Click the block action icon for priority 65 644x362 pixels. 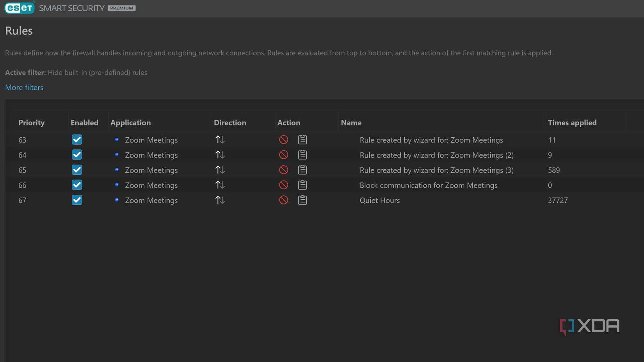[x=284, y=170]
